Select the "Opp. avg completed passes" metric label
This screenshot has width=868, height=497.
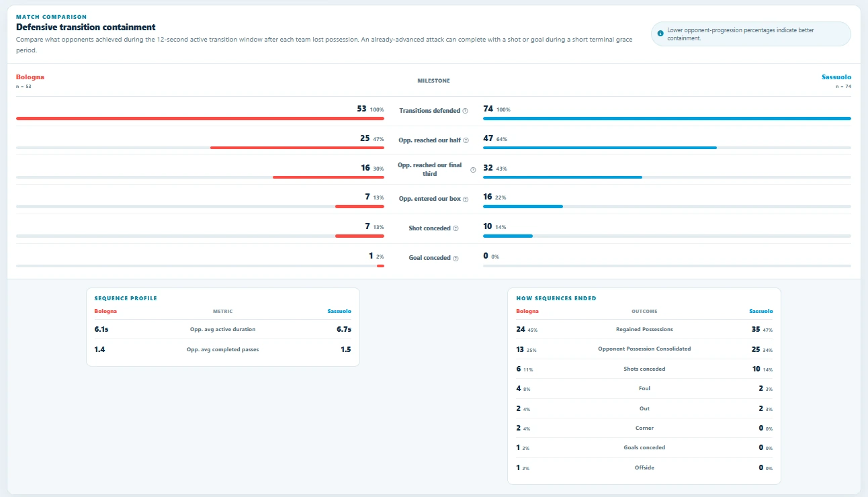pyautogui.click(x=222, y=350)
